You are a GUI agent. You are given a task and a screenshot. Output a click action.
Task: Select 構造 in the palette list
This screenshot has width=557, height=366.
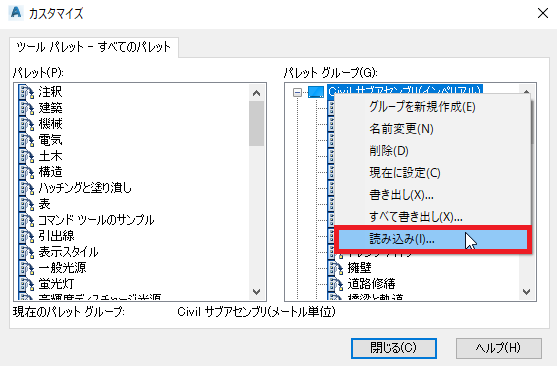(x=50, y=172)
